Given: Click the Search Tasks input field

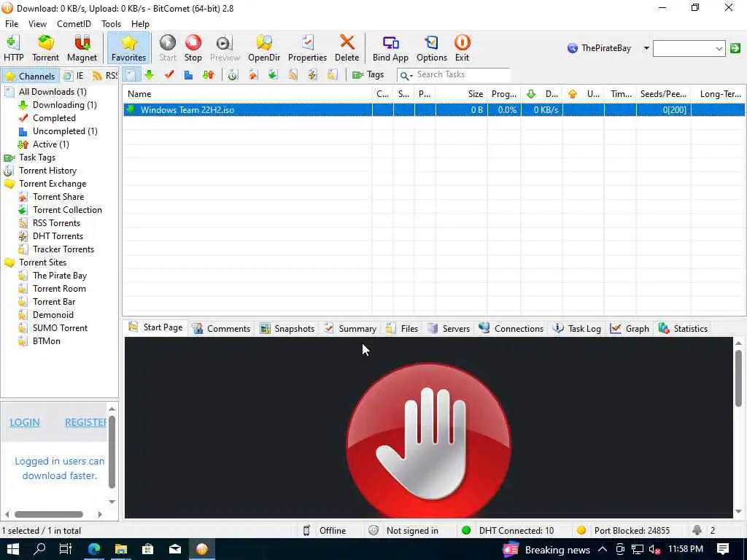Looking at the screenshot, I should tap(462, 75).
